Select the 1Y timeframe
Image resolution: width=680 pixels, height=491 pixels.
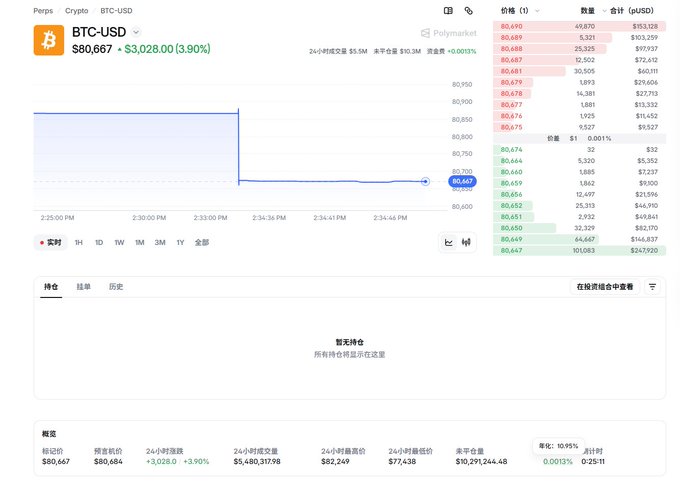coord(180,242)
